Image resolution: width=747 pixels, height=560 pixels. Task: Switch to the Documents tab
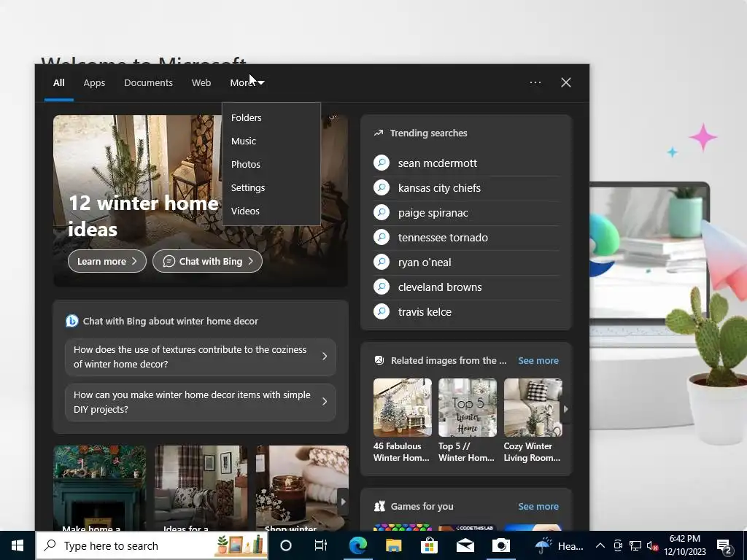[148, 83]
